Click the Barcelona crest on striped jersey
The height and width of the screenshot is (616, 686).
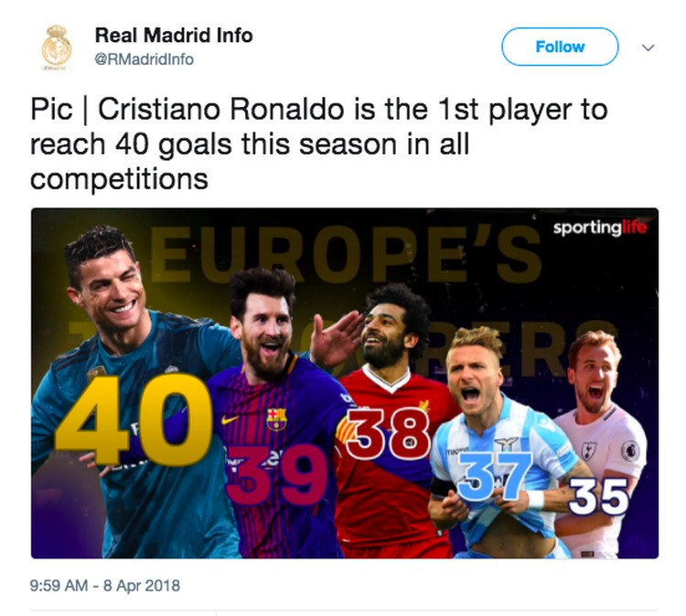[277, 419]
